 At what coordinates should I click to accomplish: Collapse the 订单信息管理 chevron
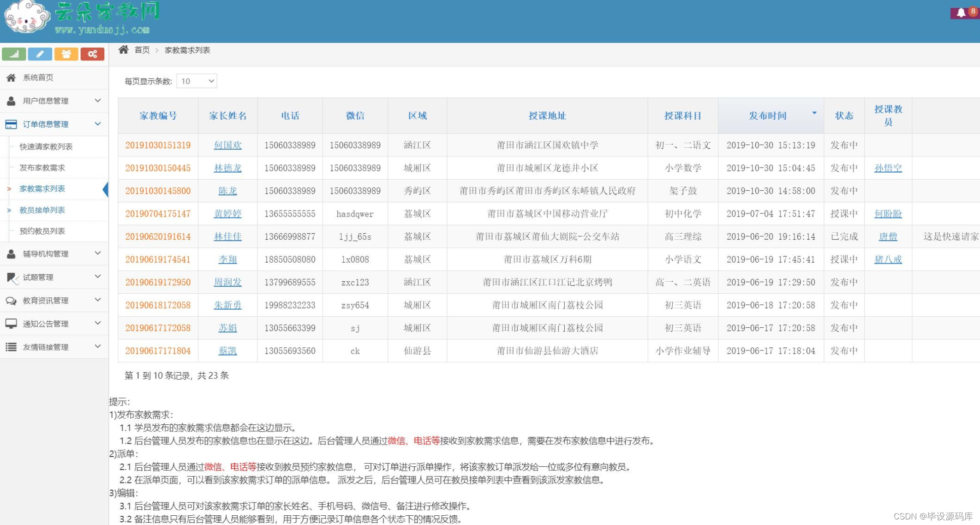pyautogui.click(x=97, y=124)
